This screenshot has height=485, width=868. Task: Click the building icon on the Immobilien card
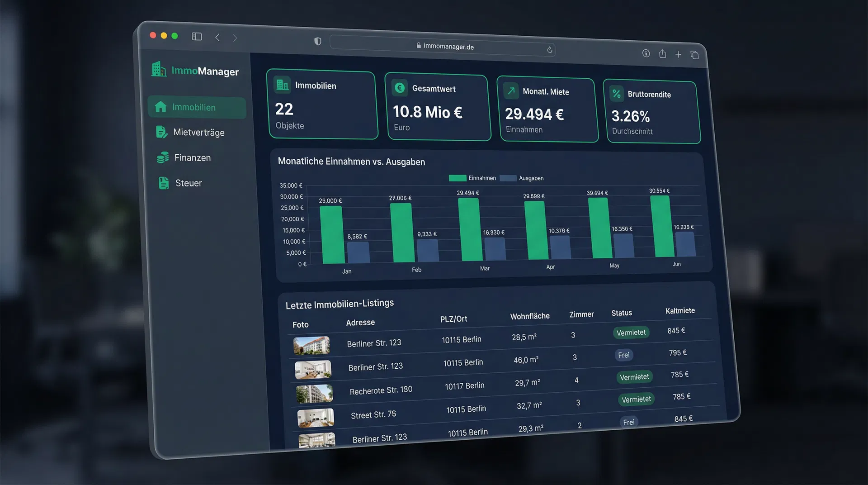point(282,85)
